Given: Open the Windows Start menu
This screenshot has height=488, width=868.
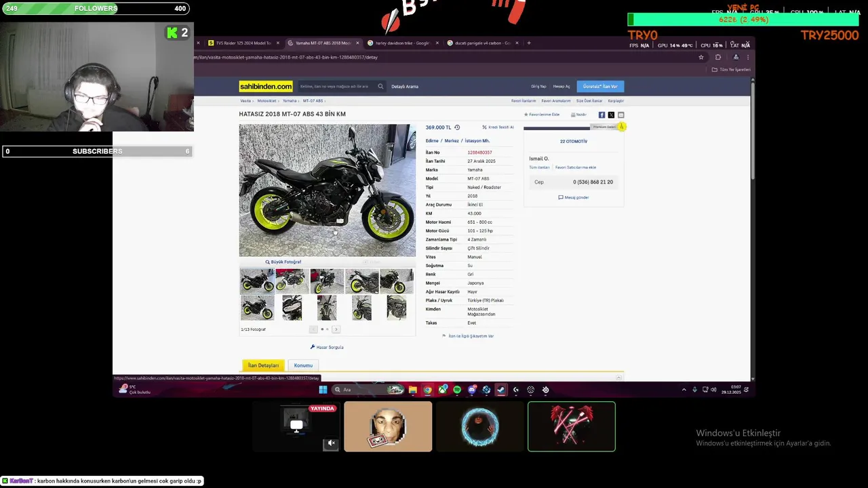Looking at the screenshot, I should [323, 390].
